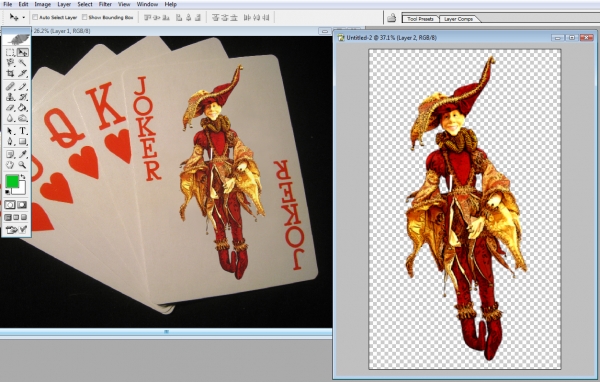Switch to Full Screen Mode
This screenshot has height=382, width=600.
[x=24, y=217]
